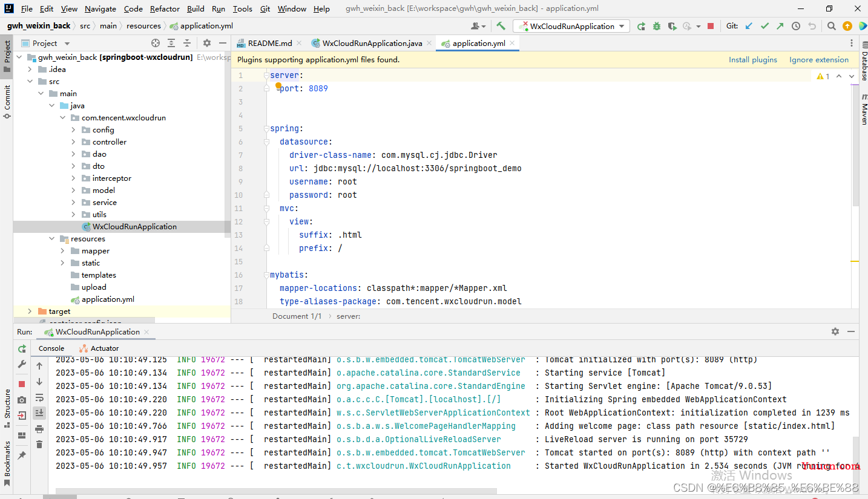Click the Git Push arrow

pyautogui.click(x=780, y=26)
